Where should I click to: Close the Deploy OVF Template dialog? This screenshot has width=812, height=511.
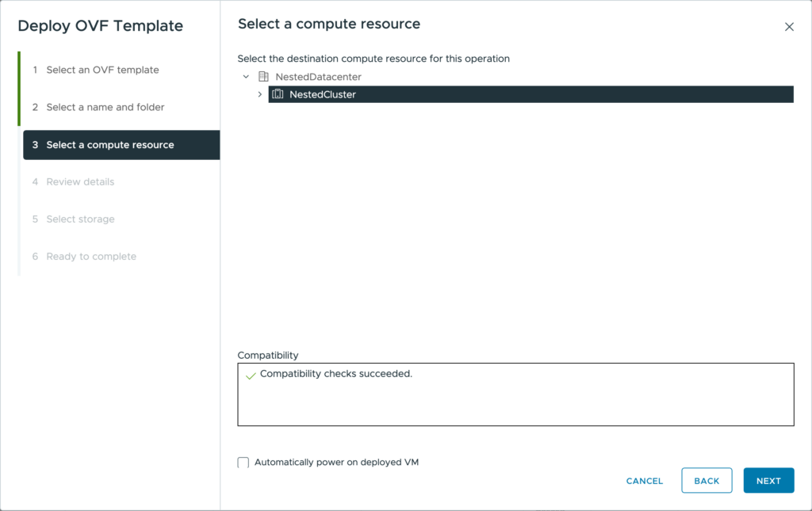point(789,27)
